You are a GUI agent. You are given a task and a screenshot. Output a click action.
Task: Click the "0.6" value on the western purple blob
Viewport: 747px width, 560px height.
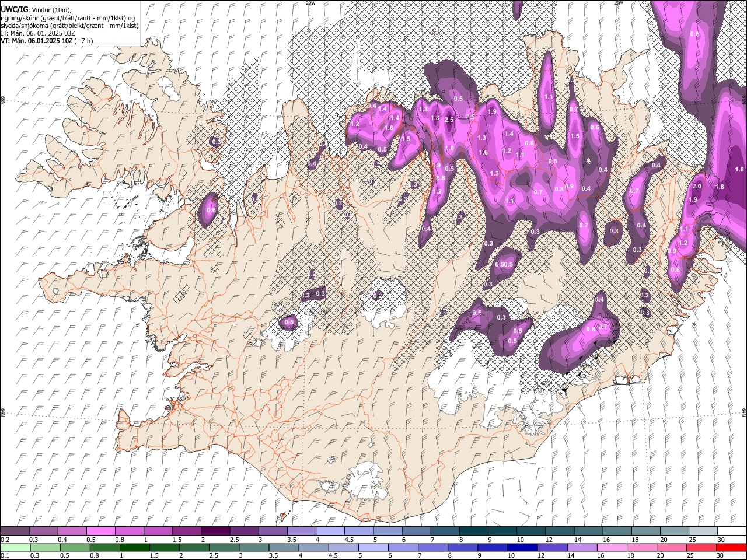[211, 211]
